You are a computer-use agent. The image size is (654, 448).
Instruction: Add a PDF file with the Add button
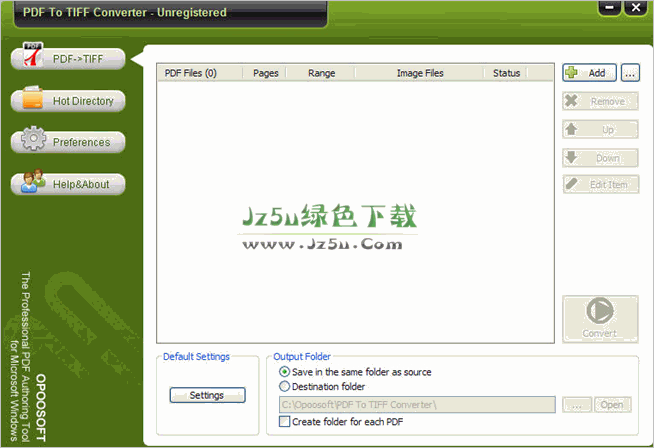589,73
